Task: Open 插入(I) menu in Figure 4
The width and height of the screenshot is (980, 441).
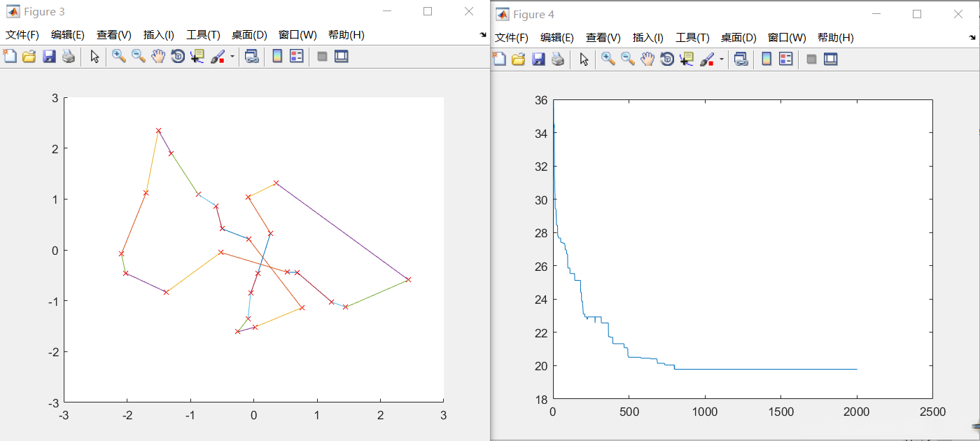Action: (x=648, y=38)
